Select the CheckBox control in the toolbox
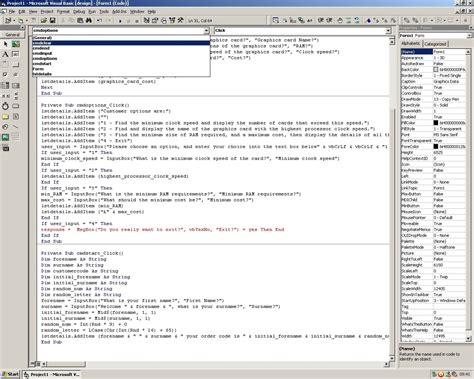Screen dimensions: 474x379 (x=5, y=75)
